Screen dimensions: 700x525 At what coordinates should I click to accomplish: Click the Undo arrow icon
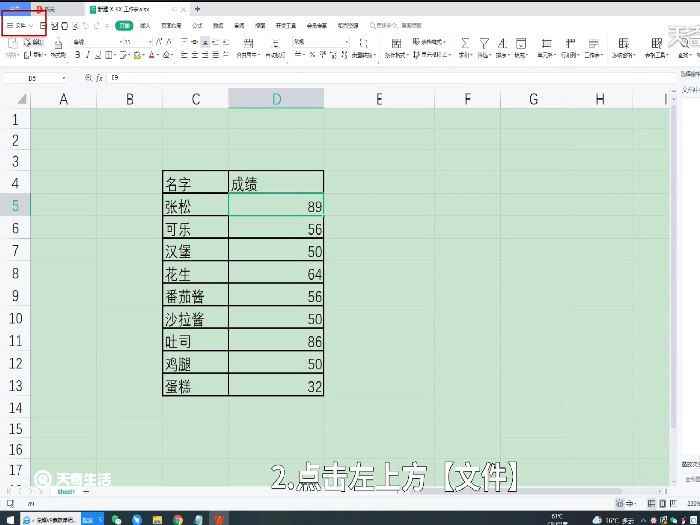(85, 26)
